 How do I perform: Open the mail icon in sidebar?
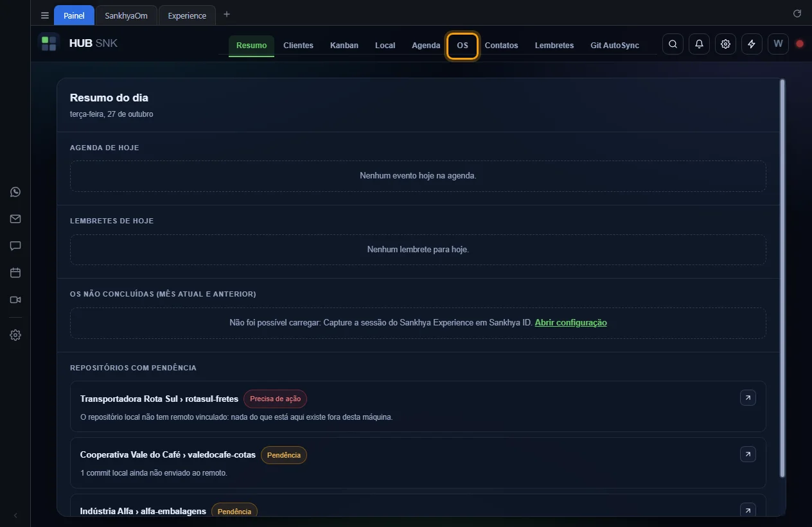[x=15, y=219]
